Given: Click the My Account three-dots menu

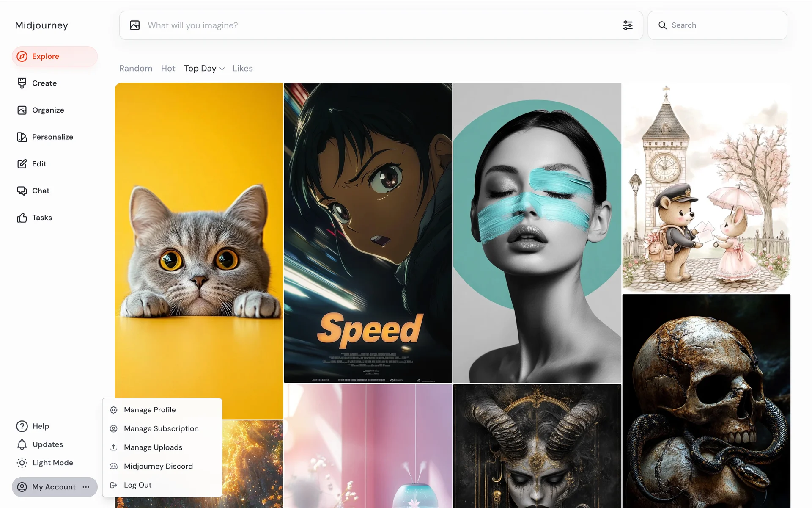Looking at the screenshot, I should click(x=86, y=487).
